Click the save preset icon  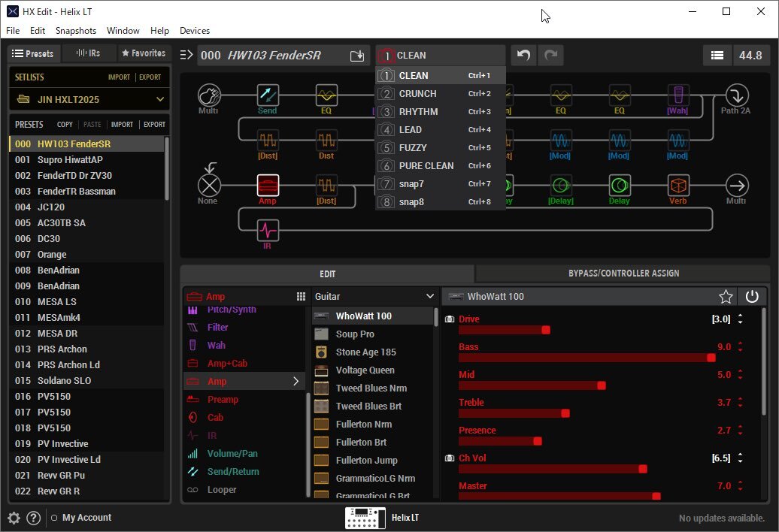point(357,56)
